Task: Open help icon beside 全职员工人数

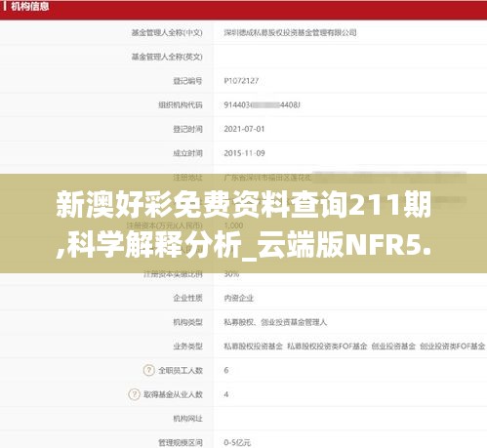Action: coord(149,370)
